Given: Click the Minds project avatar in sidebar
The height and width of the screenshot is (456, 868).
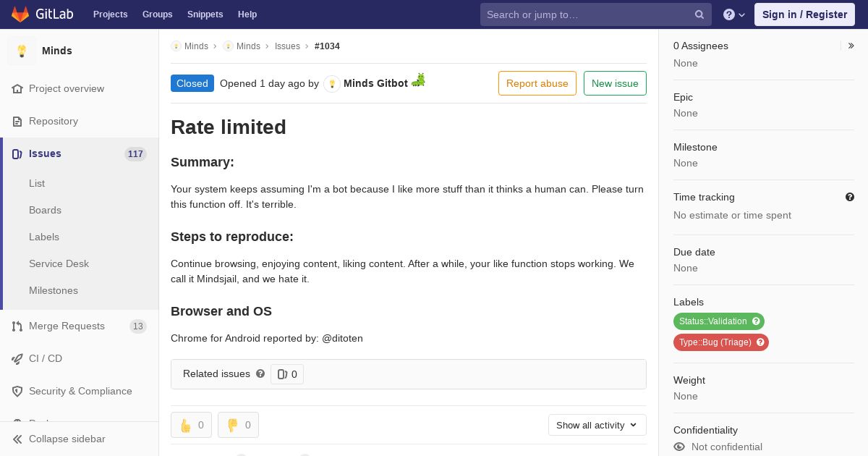Looking at the screenshot, I should point(22,51).
